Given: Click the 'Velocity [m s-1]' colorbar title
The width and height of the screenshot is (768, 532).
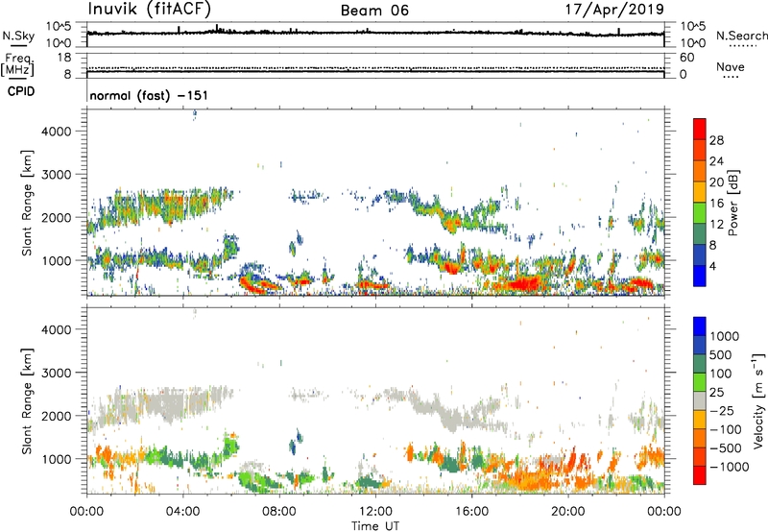Looking at the screenshot, I should (758, 400).
